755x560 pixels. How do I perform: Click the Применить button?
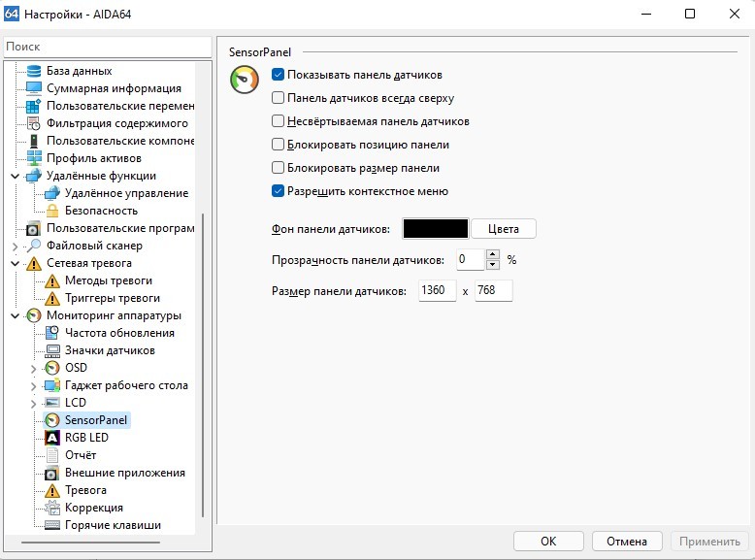(x=709, y=542)
